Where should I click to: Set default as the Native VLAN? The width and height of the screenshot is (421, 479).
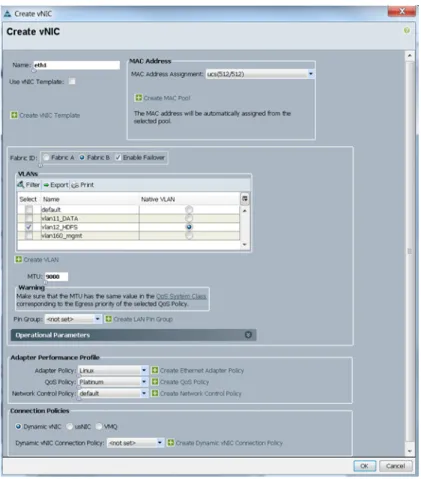pyautogui.click(x=189, y=209)
